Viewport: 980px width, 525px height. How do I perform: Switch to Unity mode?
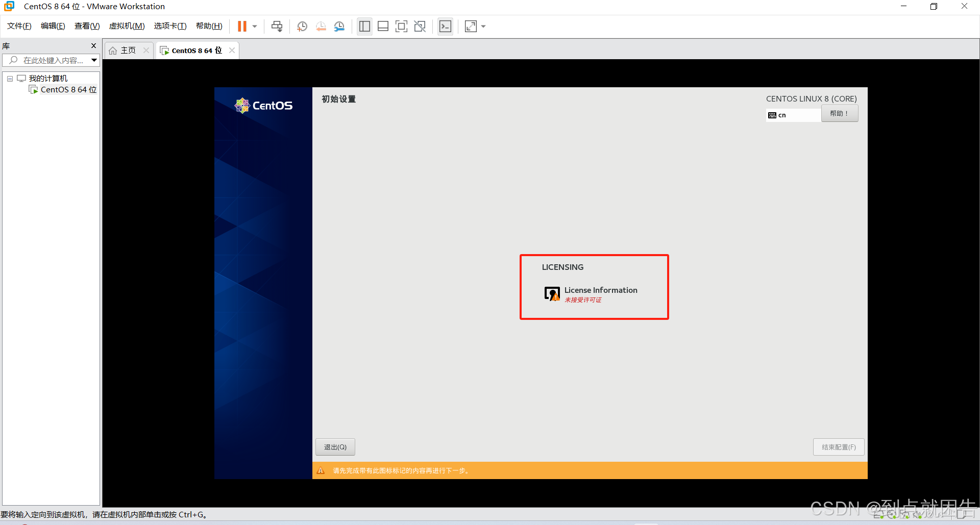click(x=420, y=27)
